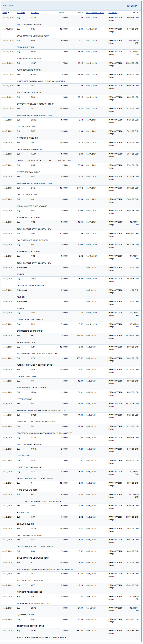Click the Quantity column header
This screenshot has height=644, width=143.
point(64,13)
